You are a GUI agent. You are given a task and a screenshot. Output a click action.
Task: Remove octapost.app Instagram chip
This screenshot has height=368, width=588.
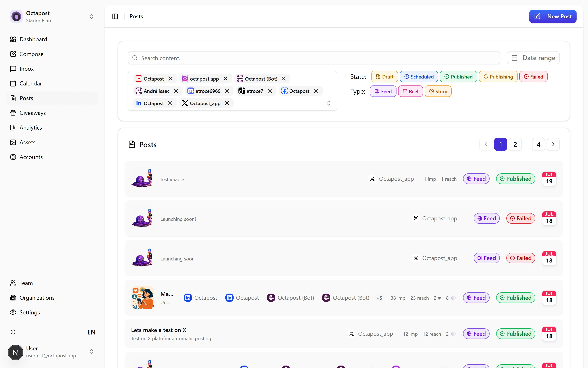click(225, 79)
